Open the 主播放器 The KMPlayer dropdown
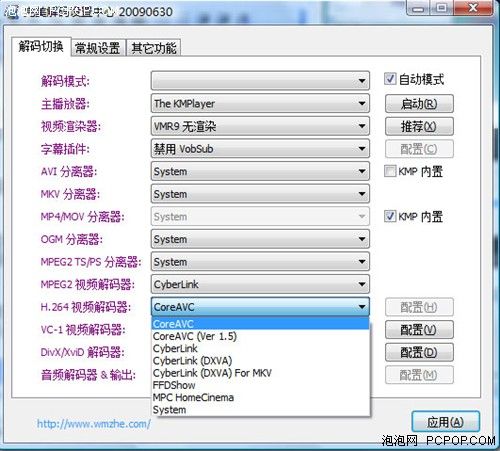Image resolution: width=500 pixels, height=451 pixels. point(260,103)
